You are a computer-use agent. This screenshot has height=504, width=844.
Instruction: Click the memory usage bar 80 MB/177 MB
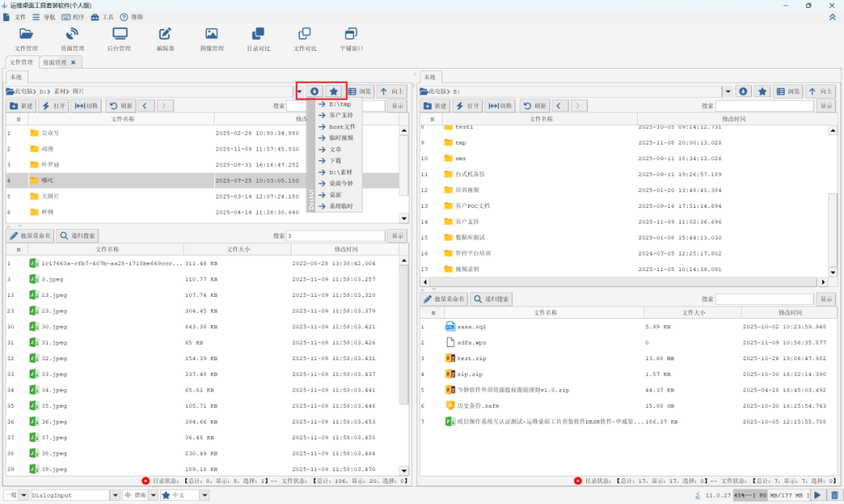coord(771,495)
